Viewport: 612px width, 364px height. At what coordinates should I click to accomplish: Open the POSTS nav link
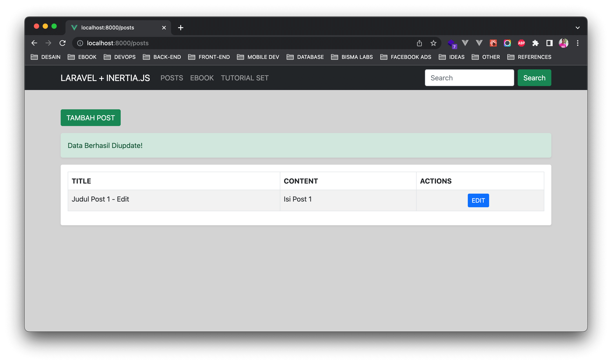172,78
